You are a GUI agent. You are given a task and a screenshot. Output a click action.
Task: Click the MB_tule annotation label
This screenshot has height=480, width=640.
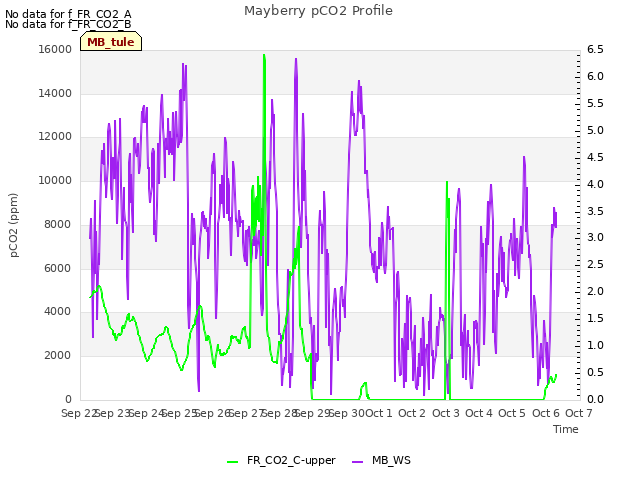[111, 42]
